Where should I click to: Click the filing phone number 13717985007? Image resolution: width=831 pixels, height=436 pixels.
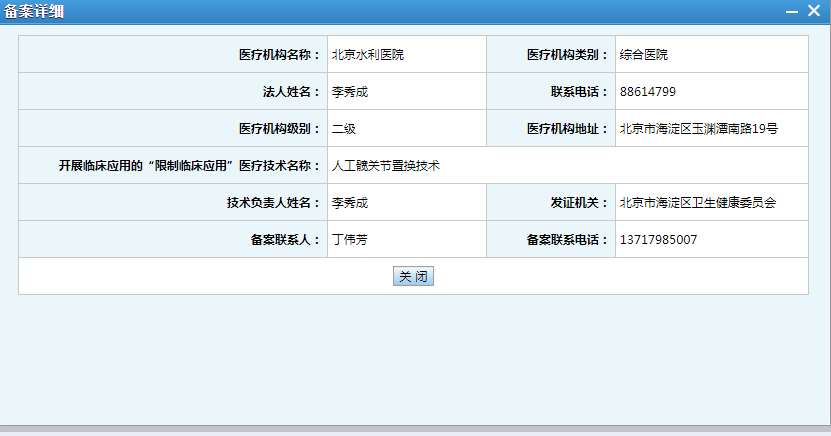(x=658, y=240)
